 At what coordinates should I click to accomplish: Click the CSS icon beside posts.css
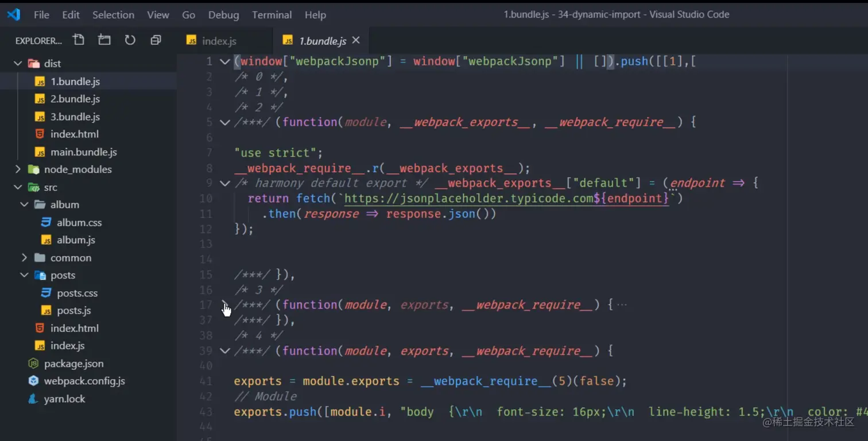(46, 293)
